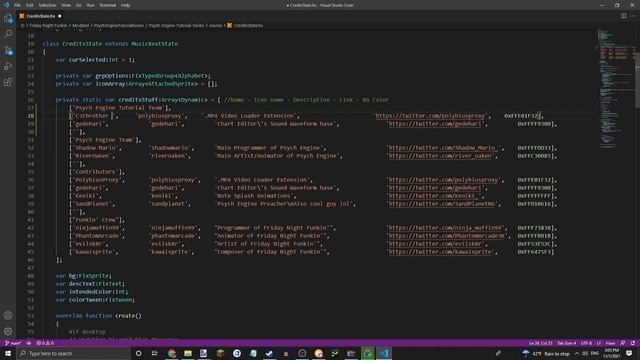Click the override function create() line
The height and width of the screenshot is (360, 640).
[x=98, y=316]
